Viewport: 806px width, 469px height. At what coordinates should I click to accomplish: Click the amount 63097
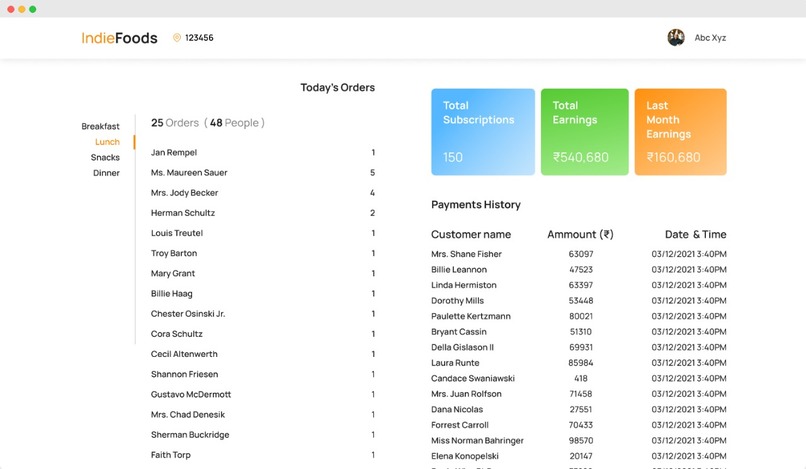(x=581, y=254)
